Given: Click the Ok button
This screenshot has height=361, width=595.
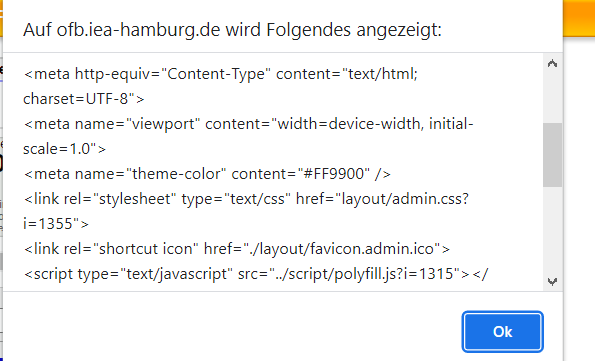Looking at the screenshot, I should click(502, 332).
